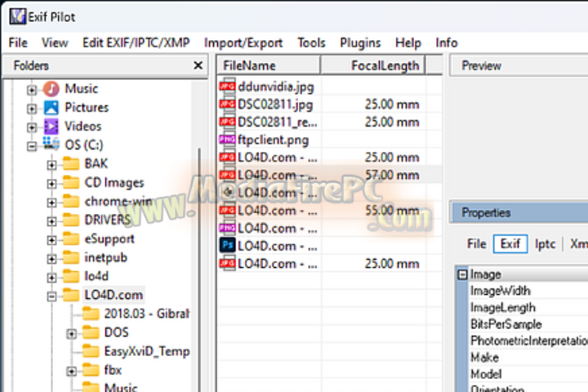Select the fbx folder label

click(113, 370)
